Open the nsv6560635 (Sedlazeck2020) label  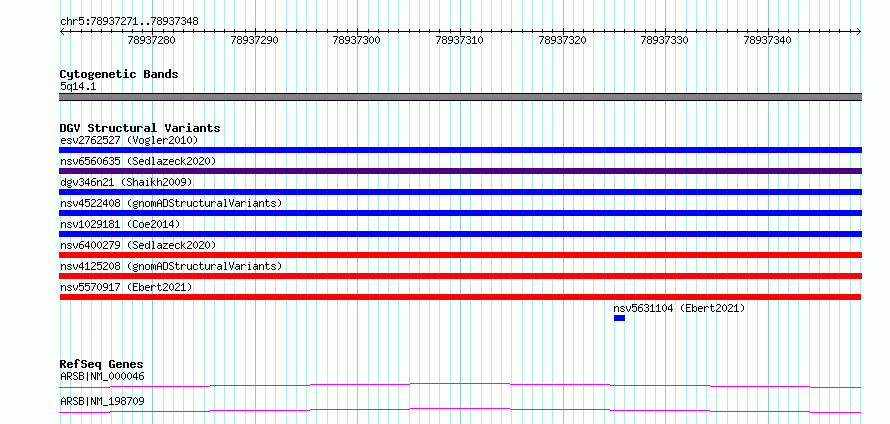[138, 161]
